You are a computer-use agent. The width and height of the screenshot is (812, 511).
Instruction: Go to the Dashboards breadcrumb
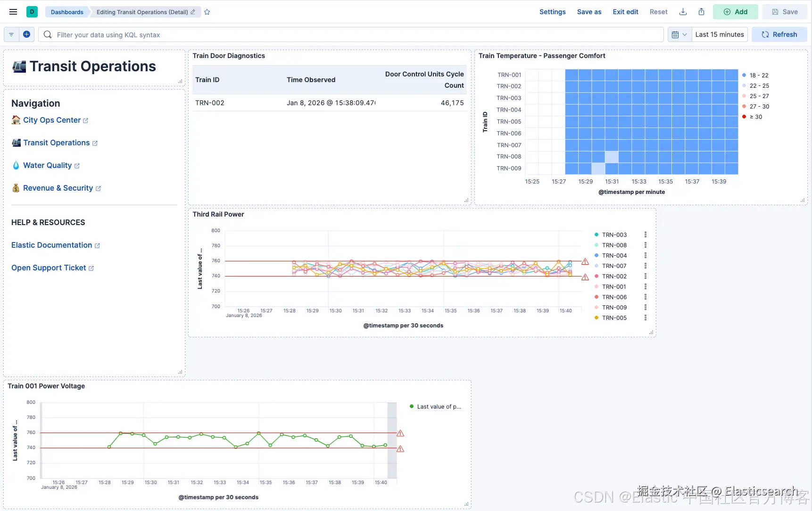(x=67, y=12)
